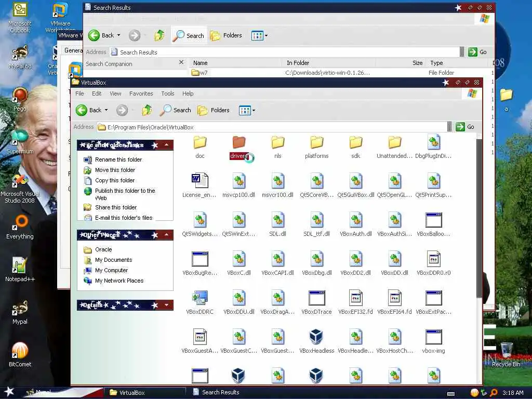Image resolution: width=532 pixels, height=399 pixels.
Task: Go to My Network Places link
Action: (x=119, y=281)
